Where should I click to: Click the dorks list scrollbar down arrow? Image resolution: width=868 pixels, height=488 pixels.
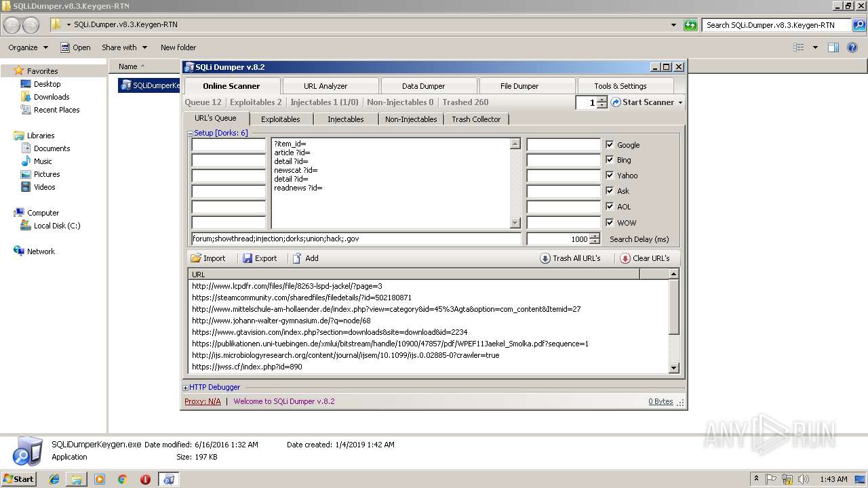click(x=515, y=223)
